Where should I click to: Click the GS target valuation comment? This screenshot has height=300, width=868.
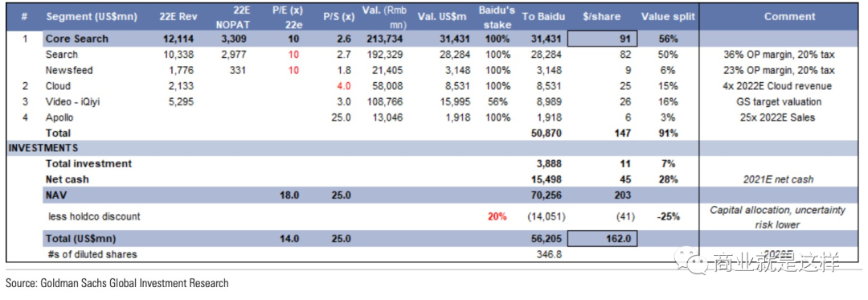click(780, 102)
